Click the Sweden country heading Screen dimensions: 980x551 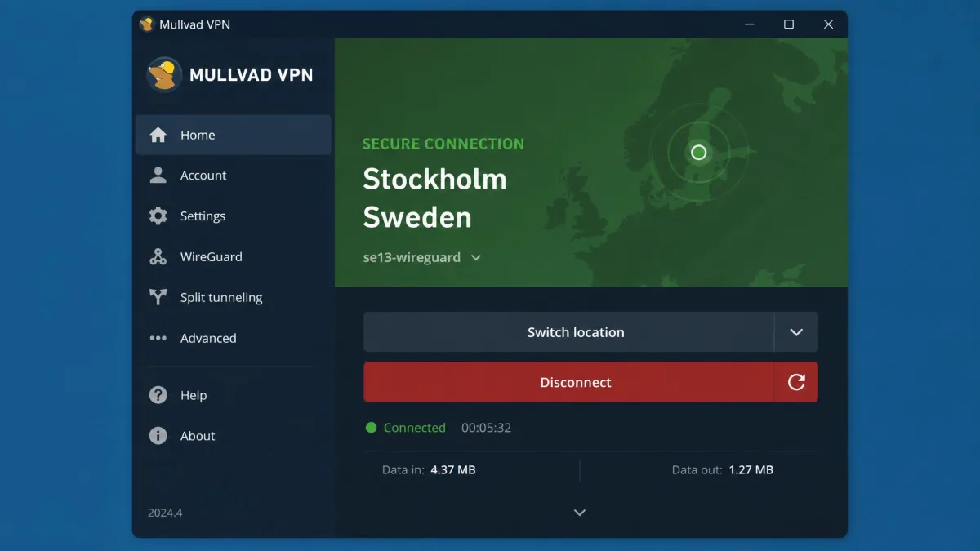417,218
